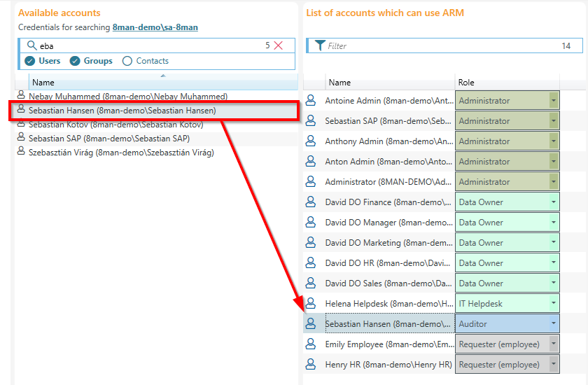The width and height of the screenshot is (588, 385).
Task: Toggle the Users search option
Action: pyautogui.click(x=30, y=61)
